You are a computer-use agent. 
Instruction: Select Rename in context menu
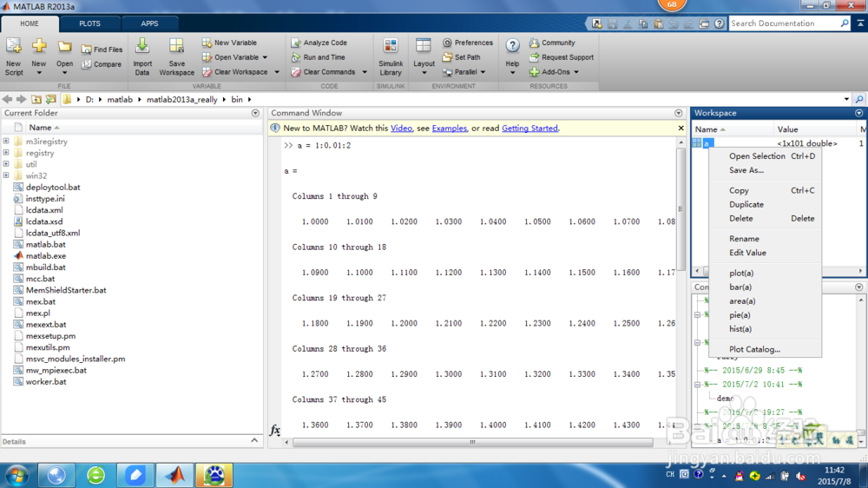coord(764,239)
